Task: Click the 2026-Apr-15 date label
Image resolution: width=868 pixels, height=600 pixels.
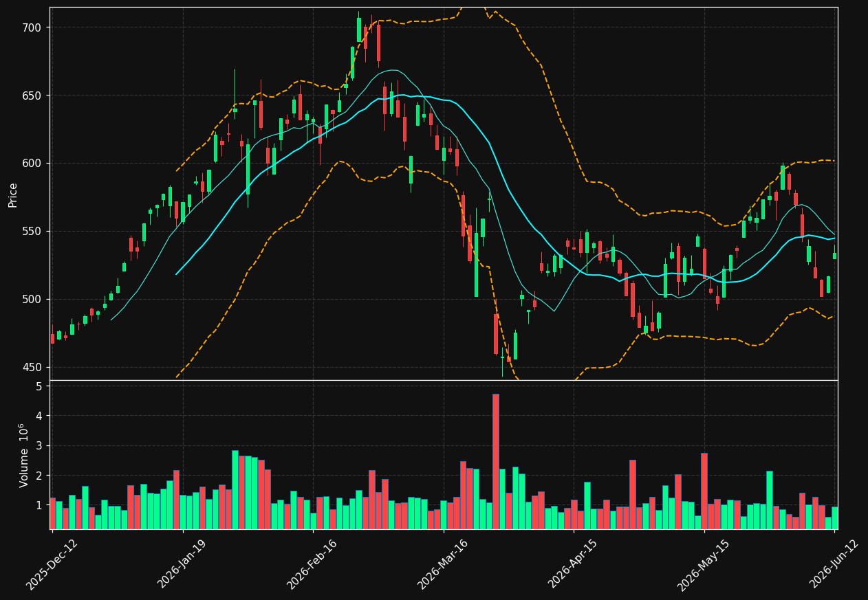Action: (574, 563)
